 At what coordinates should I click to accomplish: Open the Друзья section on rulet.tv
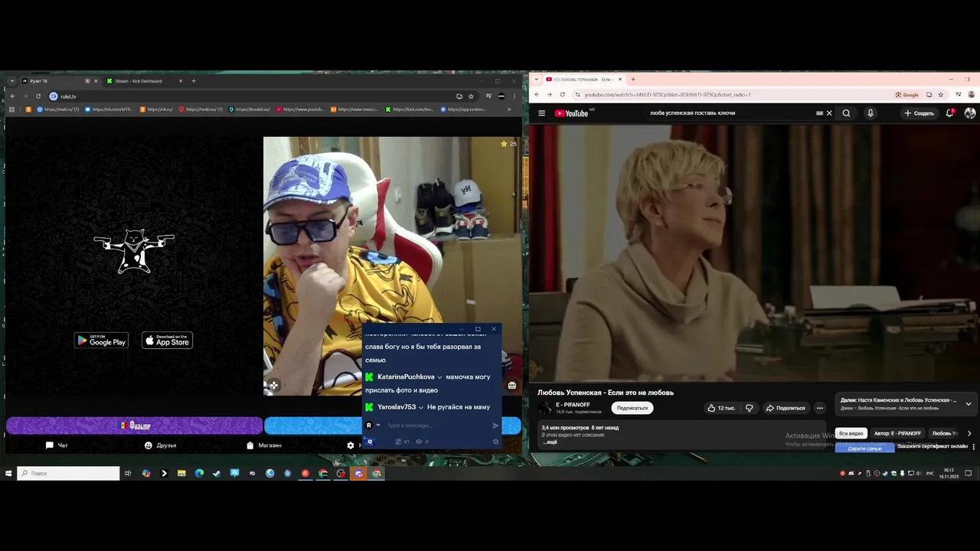(x=160, y=445)
